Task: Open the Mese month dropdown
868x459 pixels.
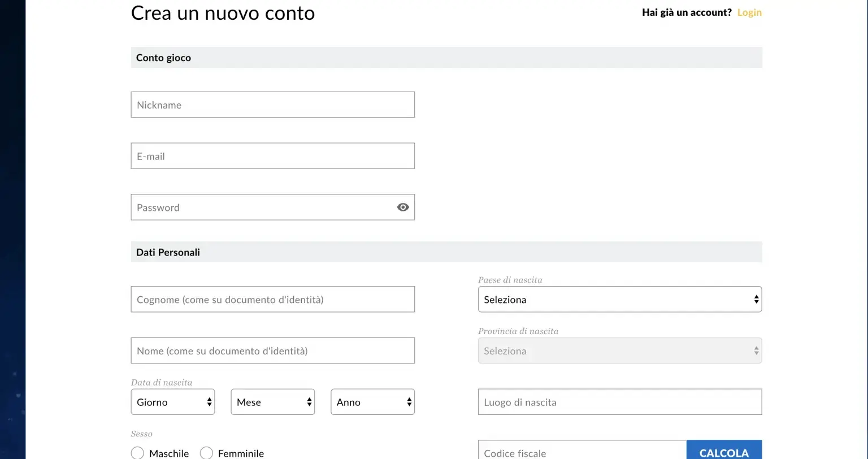Action: (272, 402)
